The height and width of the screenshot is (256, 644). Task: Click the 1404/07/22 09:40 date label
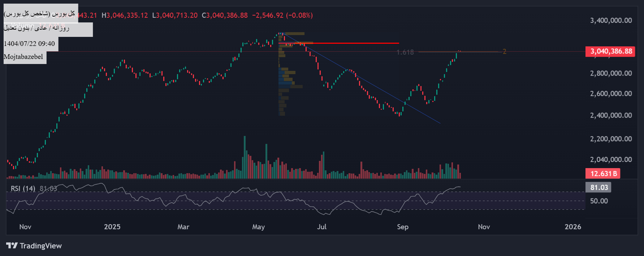pyautogui.click(x=29, y=44)
